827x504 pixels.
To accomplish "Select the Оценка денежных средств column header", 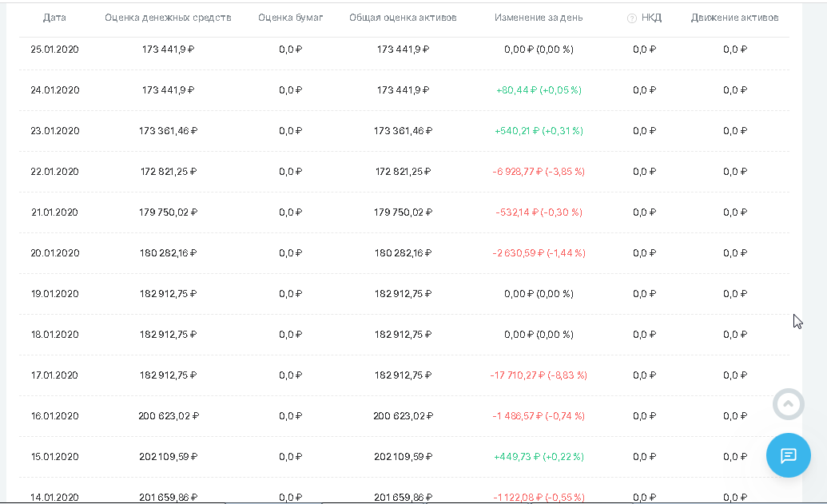I will (168, 18).
